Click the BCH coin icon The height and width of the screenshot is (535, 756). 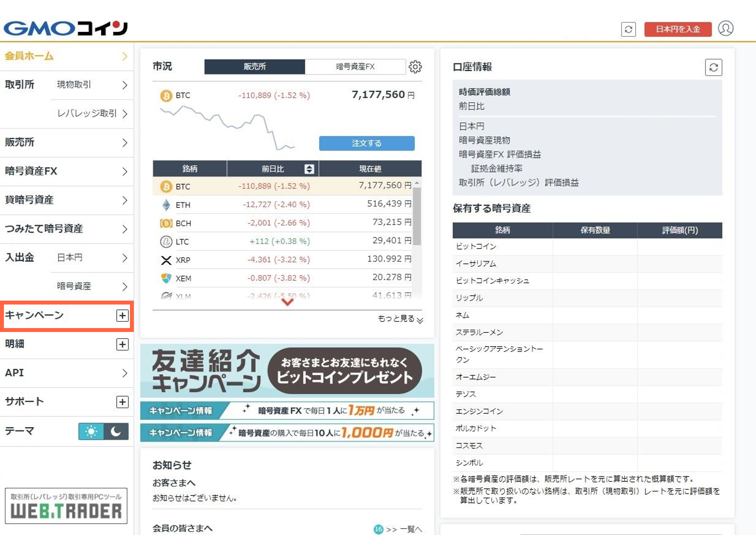pyautogui.click(x=166, y=223)
